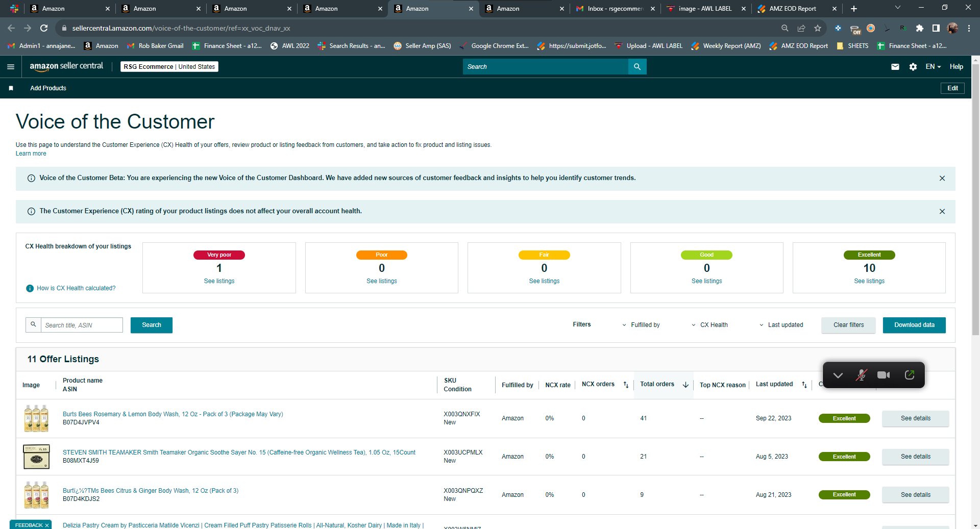Click the share screen icon in the meeting overlay
Image resolution: width=980 pixels, height=529 pixels.
coord(910,375)
